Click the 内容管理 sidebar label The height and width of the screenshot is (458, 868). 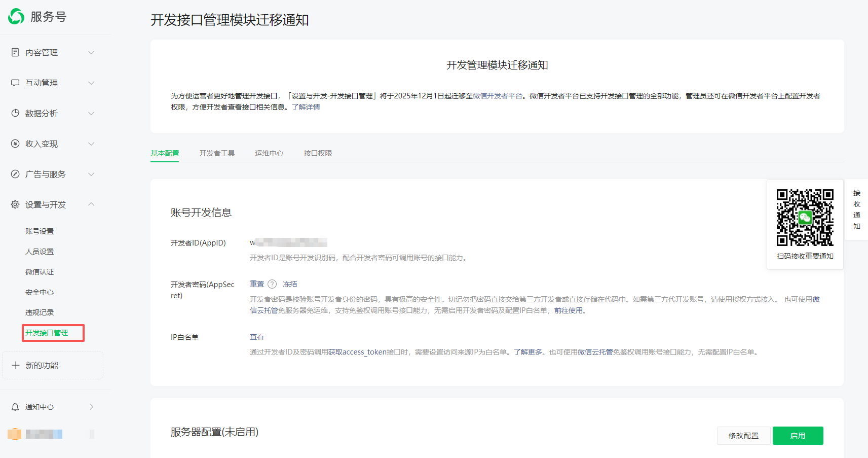click(x=42, y=52)
